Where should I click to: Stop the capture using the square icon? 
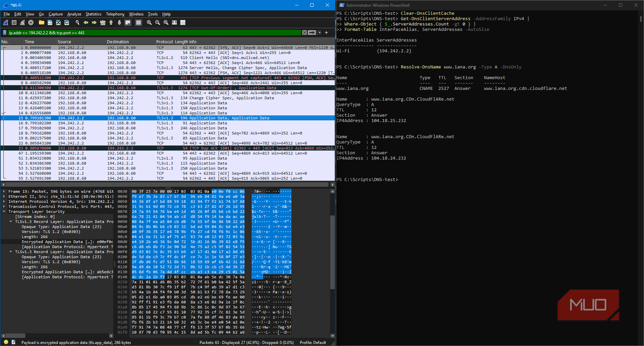[x=14, y=23]
